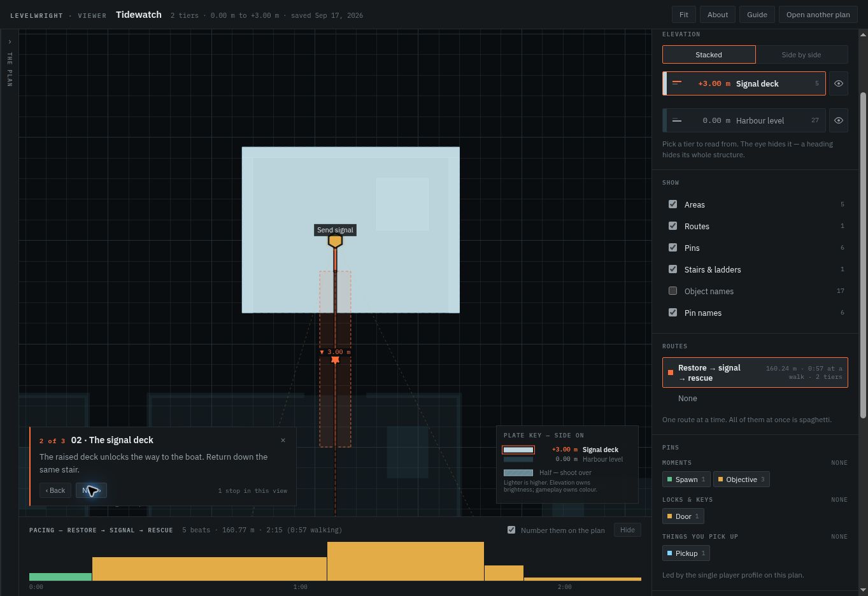Toggle Number them on the plan
868x596 pixels.
511,530
